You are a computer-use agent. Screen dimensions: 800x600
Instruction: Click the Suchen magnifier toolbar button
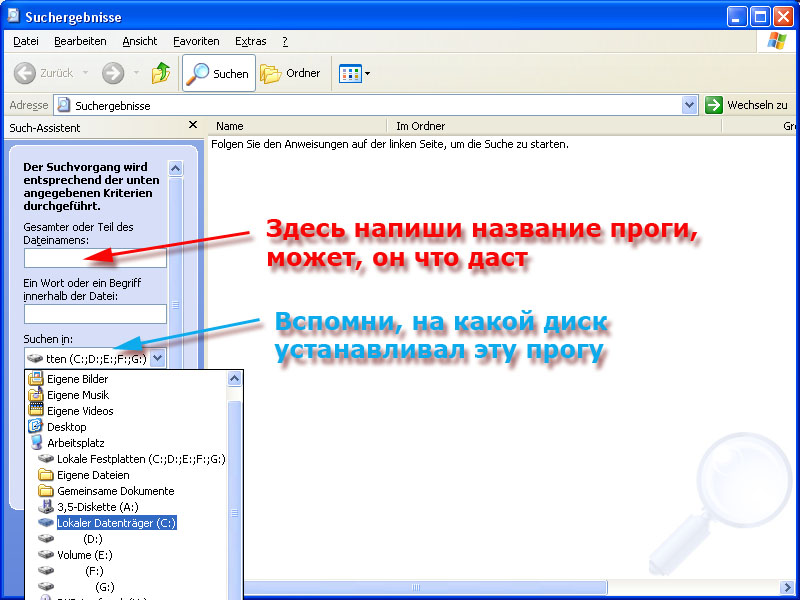click(218, 74)
